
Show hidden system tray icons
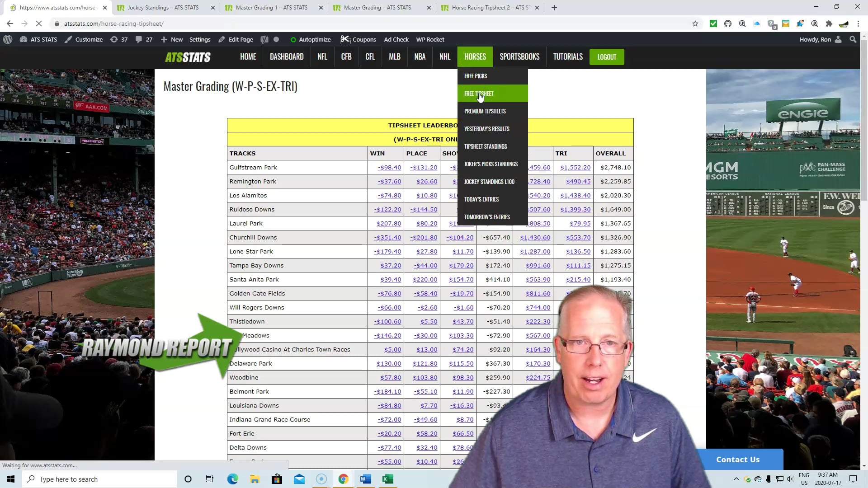(736, 479)
